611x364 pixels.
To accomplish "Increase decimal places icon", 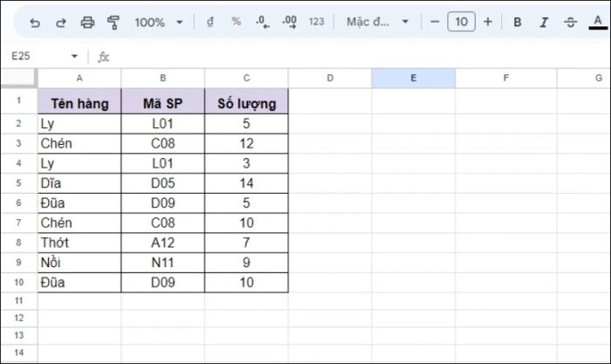I will [290, 22].
